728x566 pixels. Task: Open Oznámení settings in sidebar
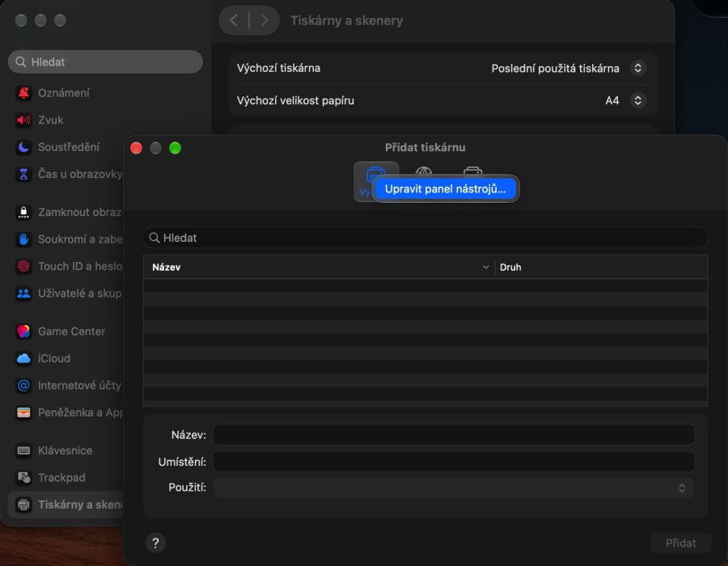click(65, 93)
